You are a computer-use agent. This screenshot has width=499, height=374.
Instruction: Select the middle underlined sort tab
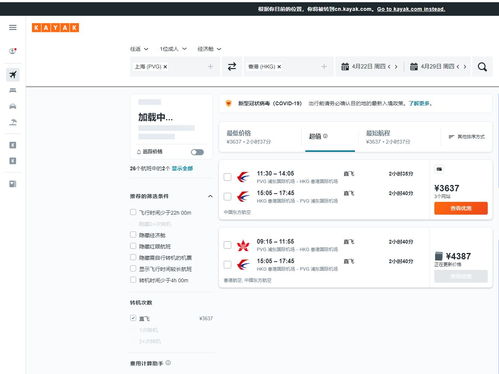[330, 137]
